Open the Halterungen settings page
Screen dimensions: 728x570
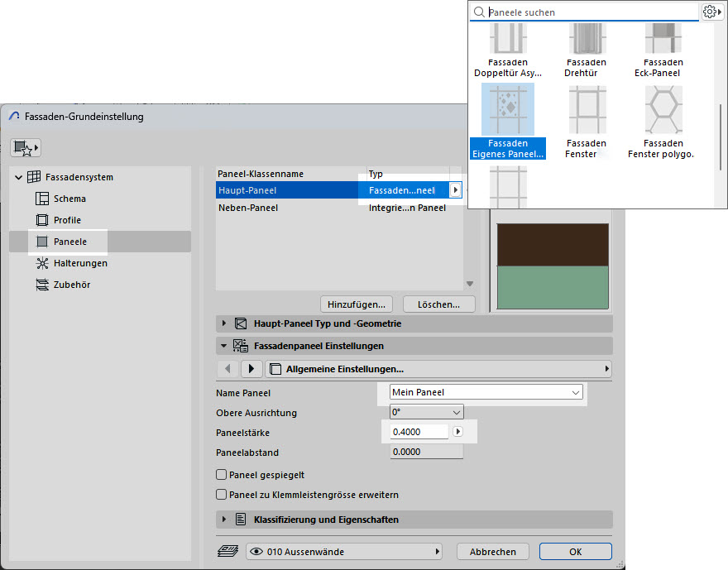coord(80,263)
